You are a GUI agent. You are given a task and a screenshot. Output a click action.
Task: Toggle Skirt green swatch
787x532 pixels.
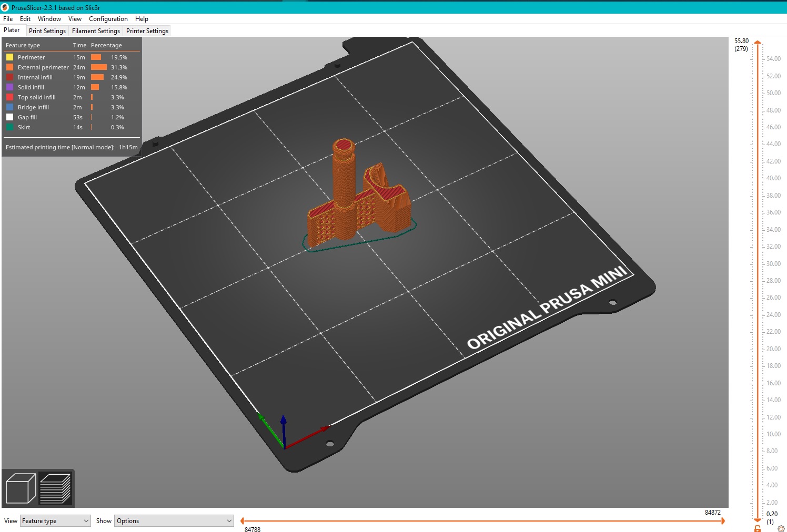[x=9, y=127]
